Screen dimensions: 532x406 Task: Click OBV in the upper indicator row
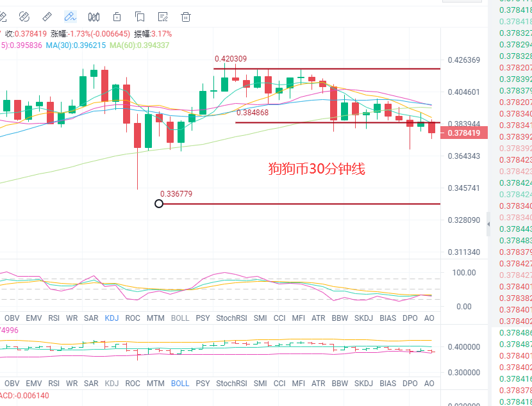(x=12, y=318)
